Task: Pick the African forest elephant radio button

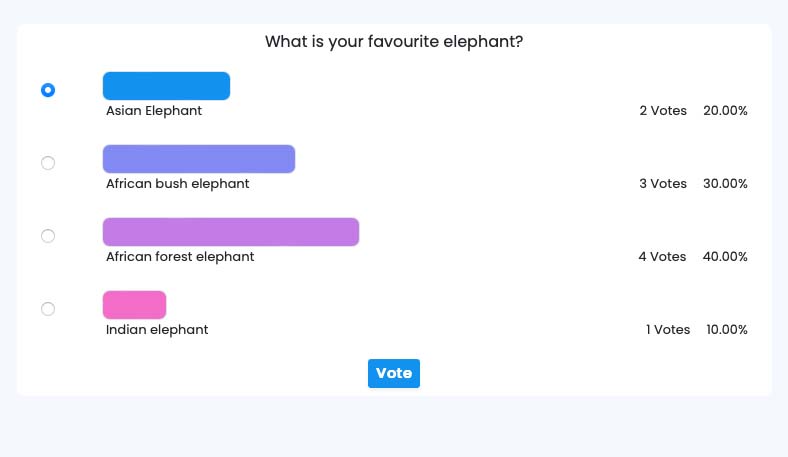Action: pos(48,236)
